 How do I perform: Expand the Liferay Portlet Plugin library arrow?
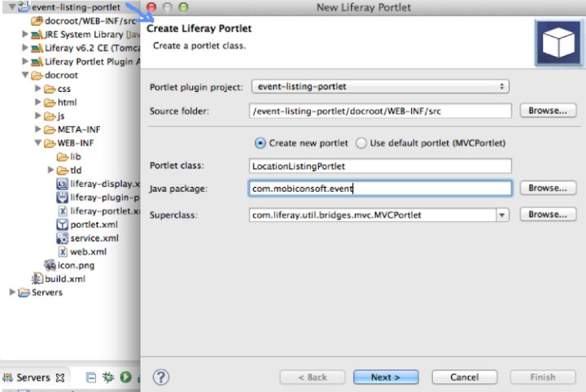click(25, 61)
